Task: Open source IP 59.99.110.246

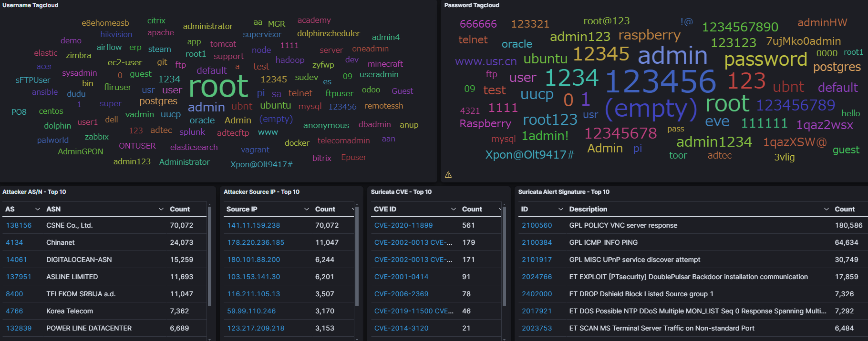Action: coord(251,311)
